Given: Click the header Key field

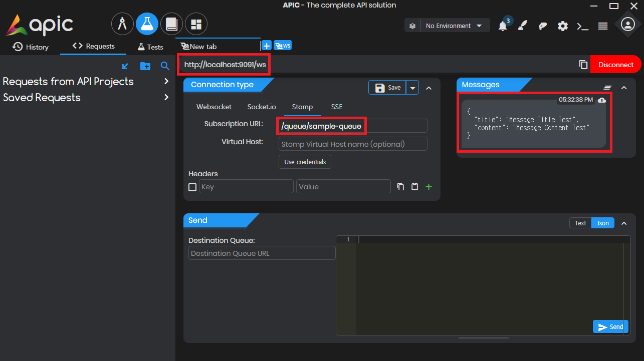Looking at the screenshot, I should (x=246, y=187).
